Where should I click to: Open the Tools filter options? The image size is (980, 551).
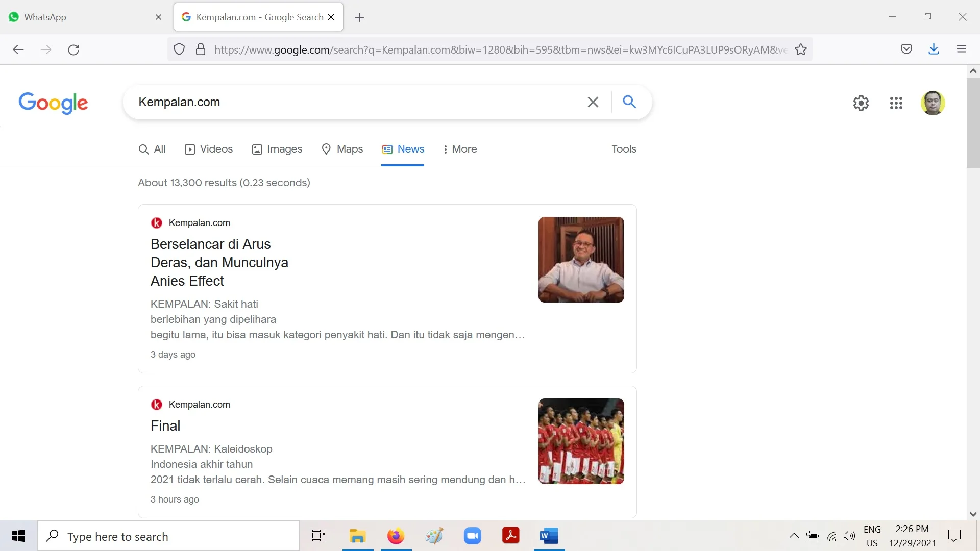[624, 149]
